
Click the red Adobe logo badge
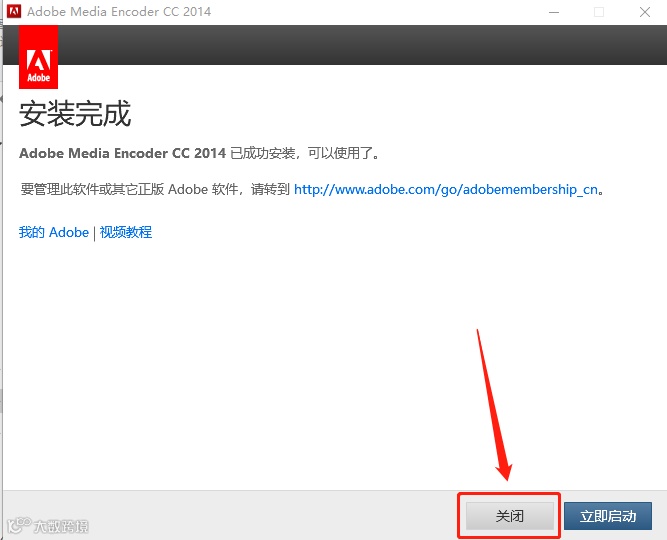(x=38, y=57)
